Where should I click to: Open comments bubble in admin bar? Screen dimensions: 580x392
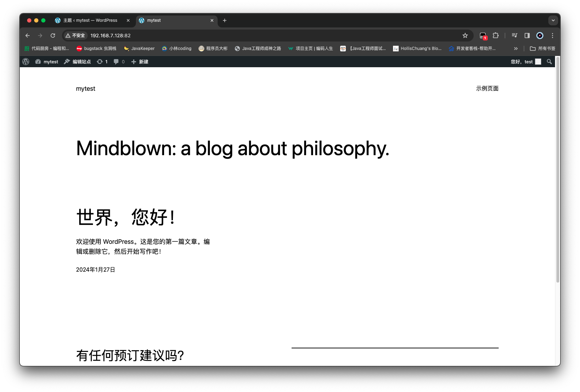click(119, 62)
